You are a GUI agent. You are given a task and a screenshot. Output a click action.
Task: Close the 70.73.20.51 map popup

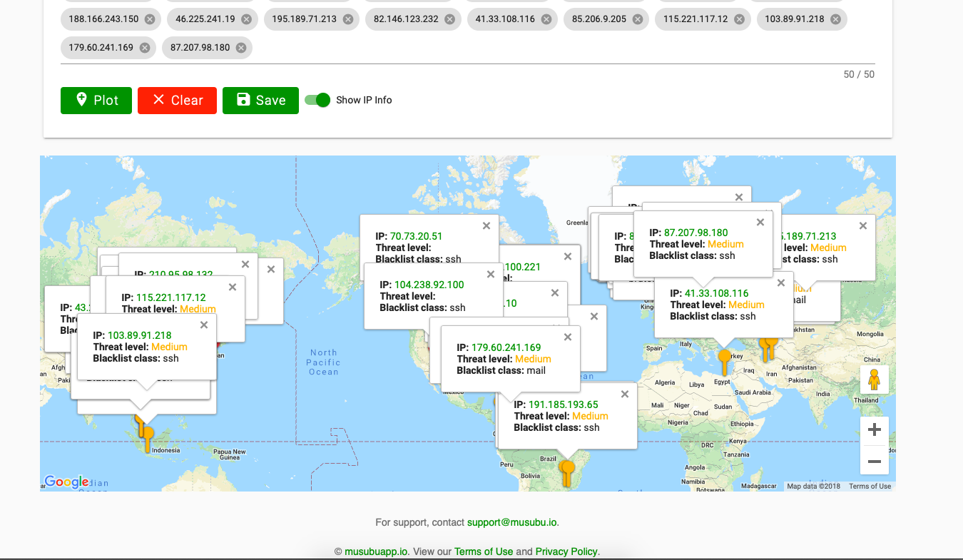click(x=486, y=226)
